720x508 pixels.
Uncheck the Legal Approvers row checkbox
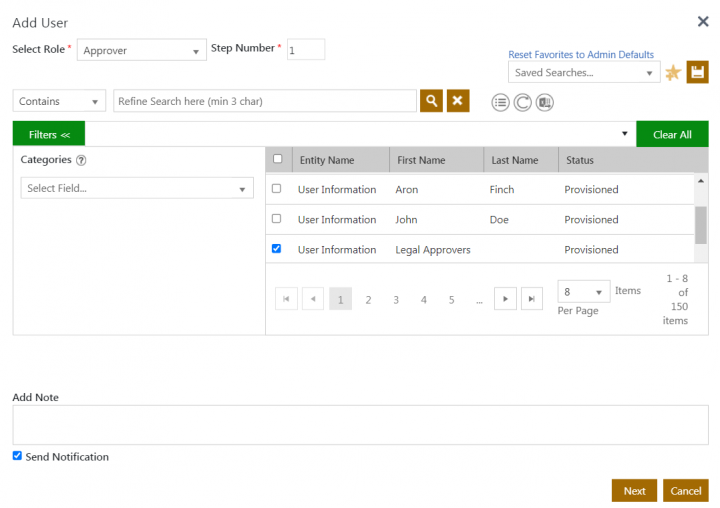coord(277,248)
